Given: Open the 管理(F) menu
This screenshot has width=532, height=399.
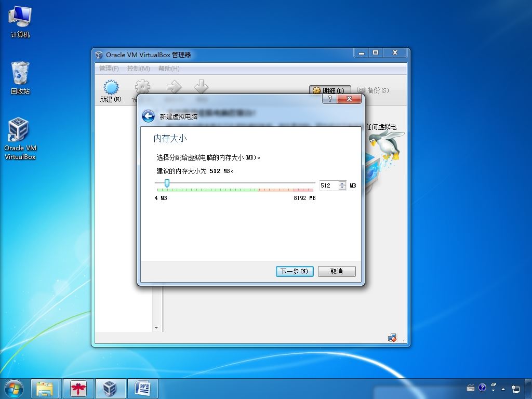Looking at the screenshot, I should click(109, 69).
